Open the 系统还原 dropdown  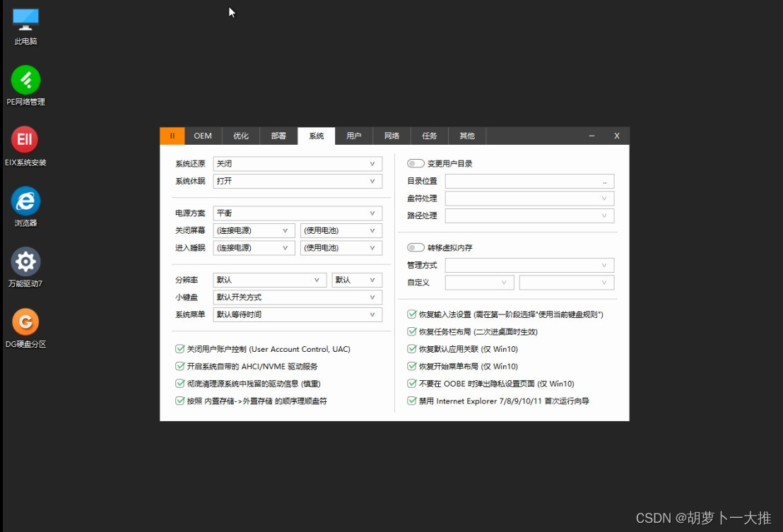pyautogui.click(x=297, y=163)
